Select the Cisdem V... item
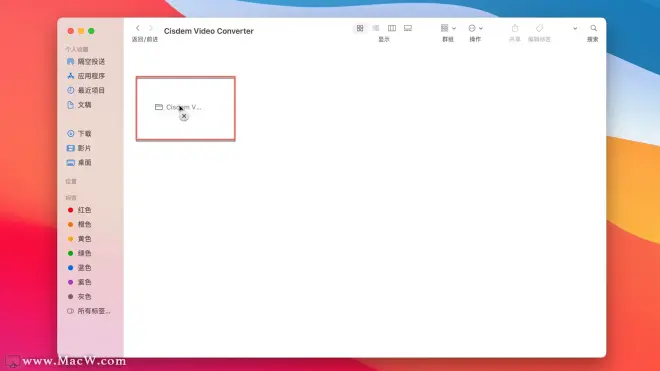The image size is (660, 371). coord(178,107)
